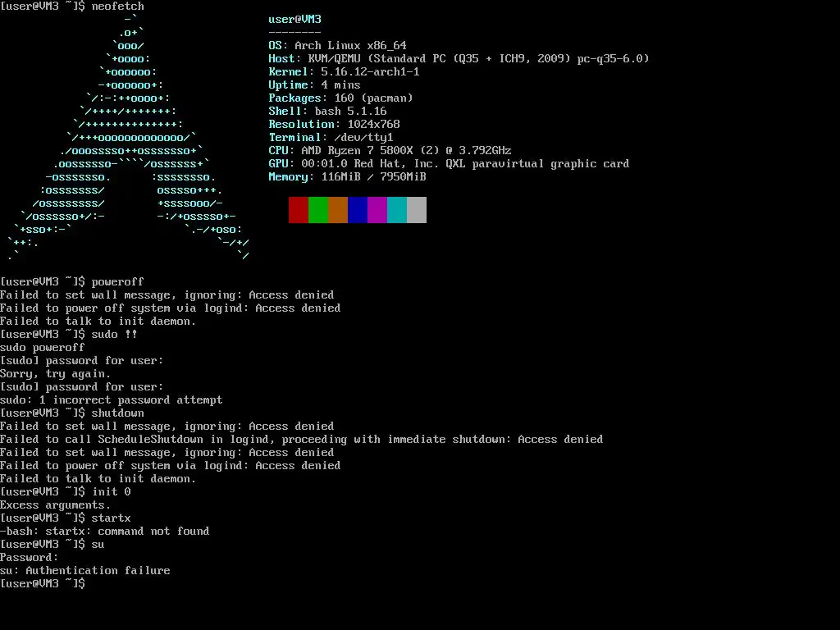This screenshot has height=630, width=840.
Task: Click the 'GPU: 00:01.0 Red Hat' line
Action: [449, 163]
